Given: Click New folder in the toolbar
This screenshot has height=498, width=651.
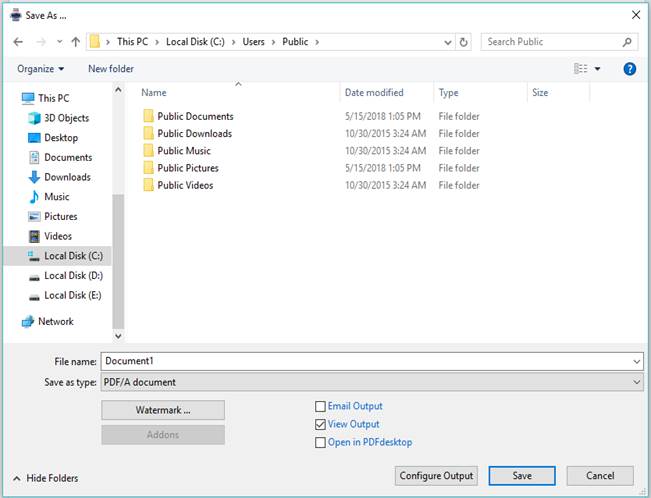Looking at the screenshot, I should click(x=110, y=69).
